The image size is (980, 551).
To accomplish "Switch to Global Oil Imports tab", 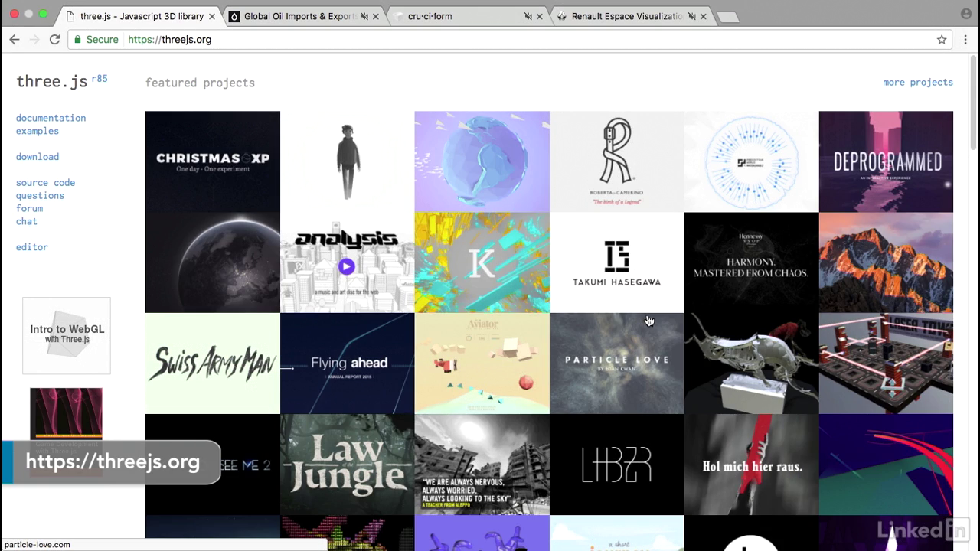I will pyautogui.click(x=295, y=16).
